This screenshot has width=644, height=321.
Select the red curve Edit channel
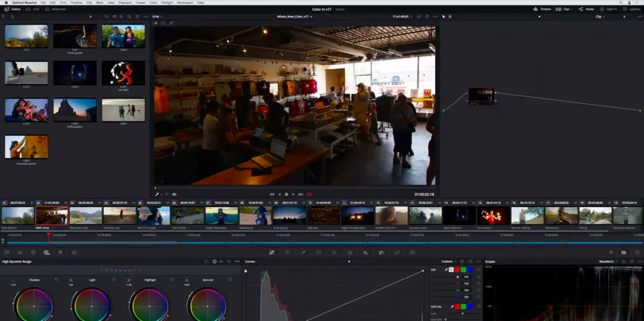point(457,270)
